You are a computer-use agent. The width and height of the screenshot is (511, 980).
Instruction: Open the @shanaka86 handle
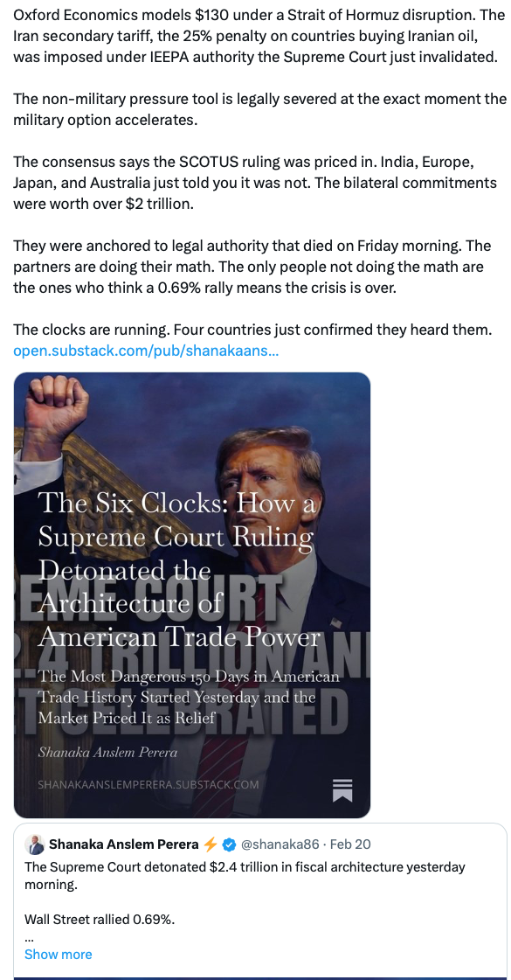280,845
